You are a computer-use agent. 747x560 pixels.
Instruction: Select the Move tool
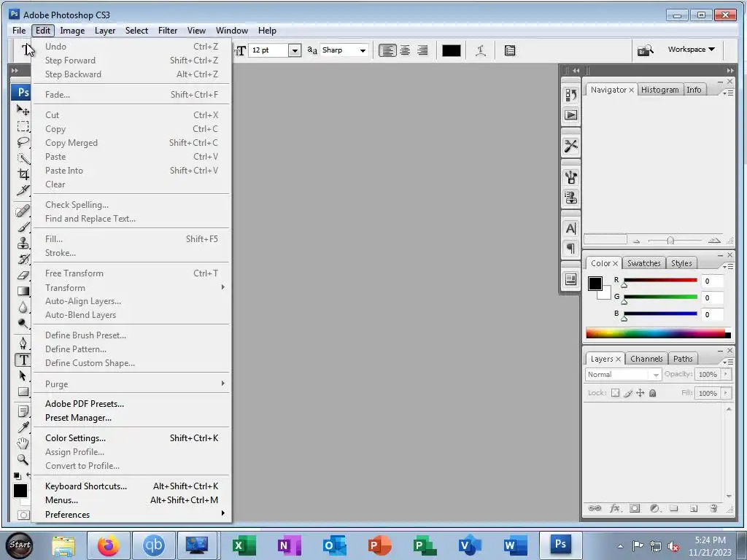pyautogui.click(x=23, y=111)
